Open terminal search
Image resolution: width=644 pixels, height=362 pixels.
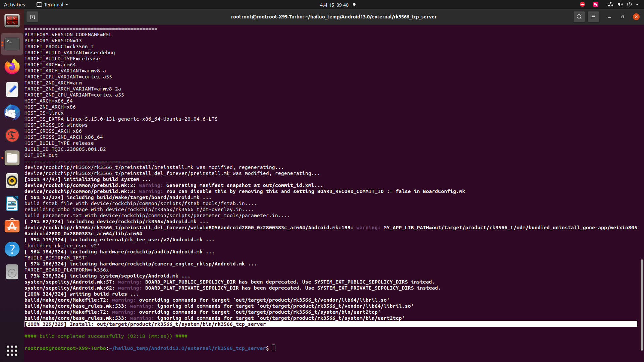tap(579, 17)
